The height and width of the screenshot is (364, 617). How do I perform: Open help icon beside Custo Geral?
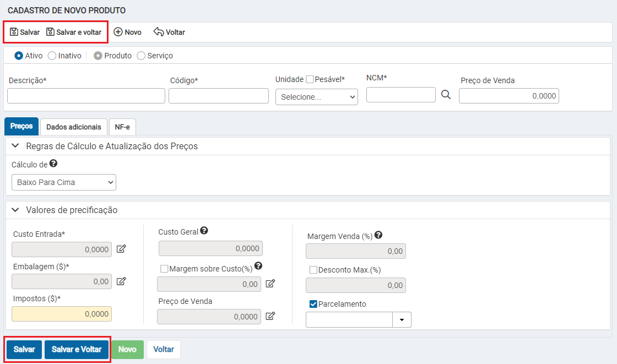[x=204, y=231]
